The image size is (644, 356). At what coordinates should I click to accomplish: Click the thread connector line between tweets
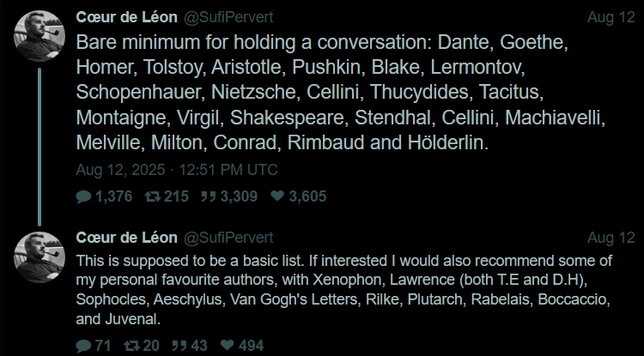tap(39, 147)
